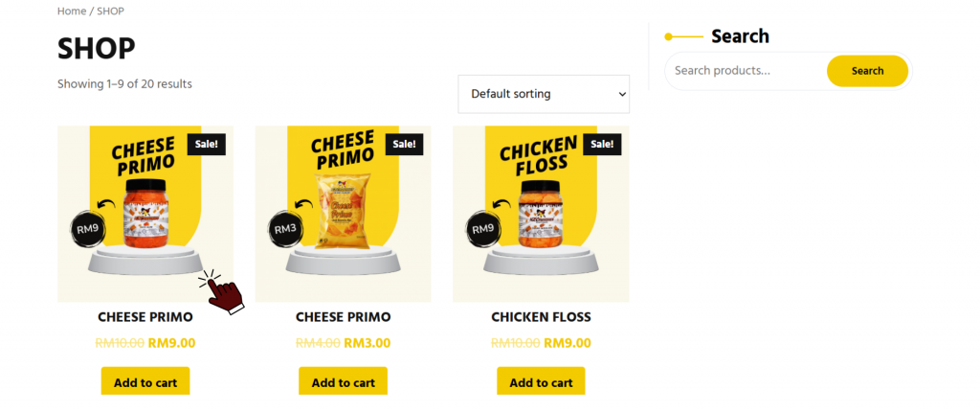Open the Chicken Floss product title link
The width and height of the screenshot is (980, 412).
click(541, 317)
